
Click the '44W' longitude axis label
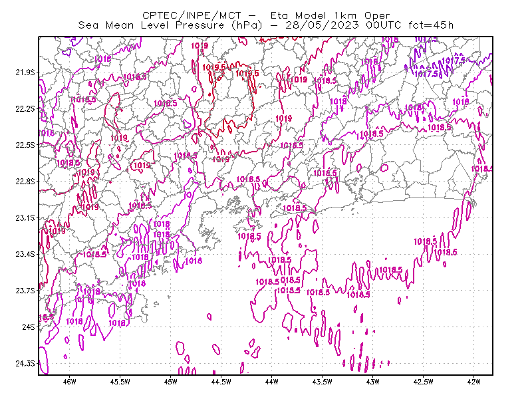272,382
